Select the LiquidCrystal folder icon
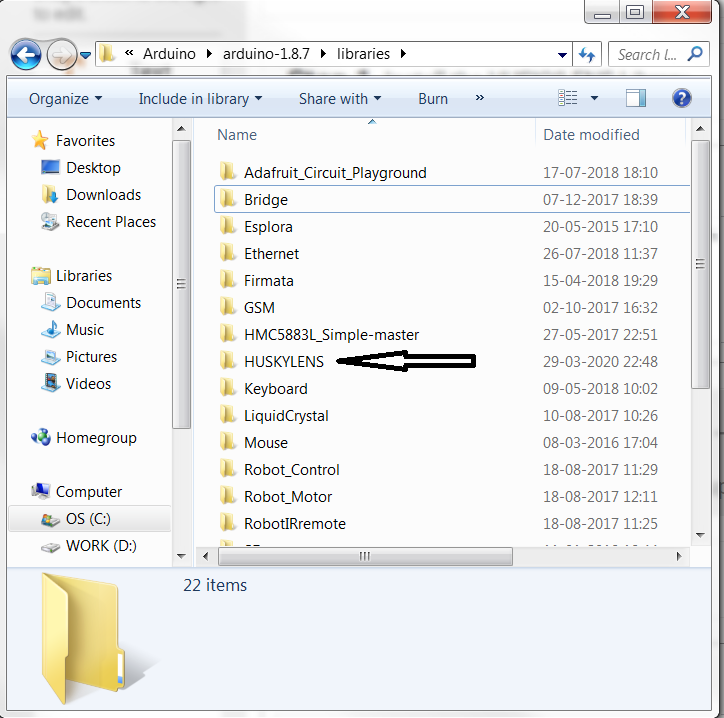This screenshot has width=724, height=718. point(227,415)
